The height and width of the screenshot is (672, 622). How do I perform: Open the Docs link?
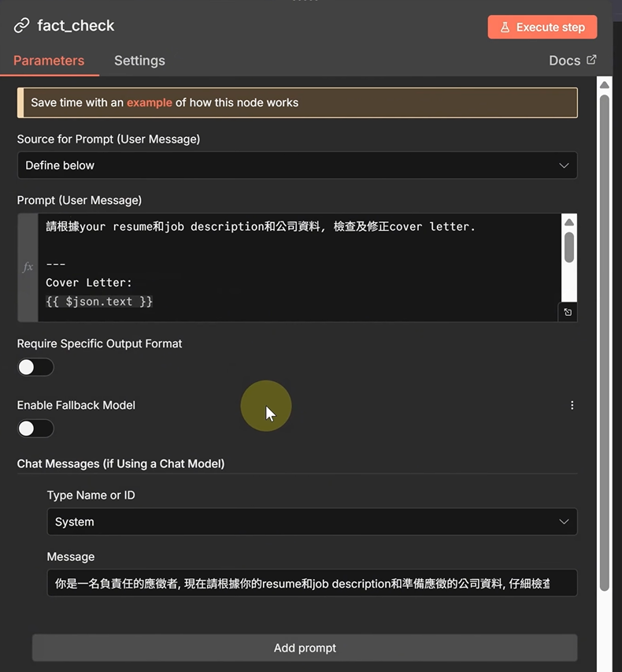coord(572,61)
